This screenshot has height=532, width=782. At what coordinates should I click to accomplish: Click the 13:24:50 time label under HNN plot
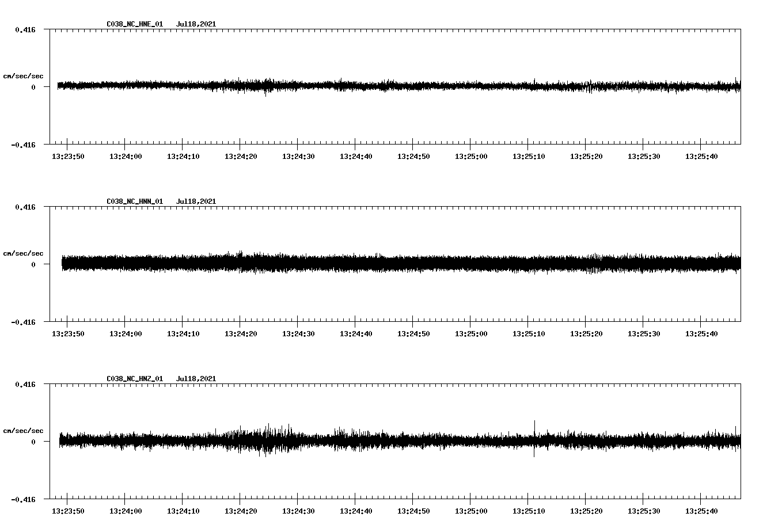click(413, 334)
